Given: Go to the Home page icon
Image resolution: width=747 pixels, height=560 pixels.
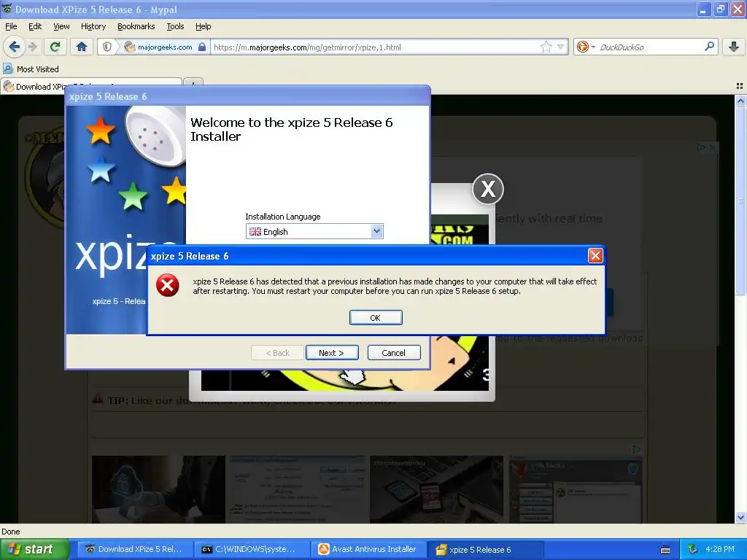Looking at the screenshot, I should click(82, 47).
